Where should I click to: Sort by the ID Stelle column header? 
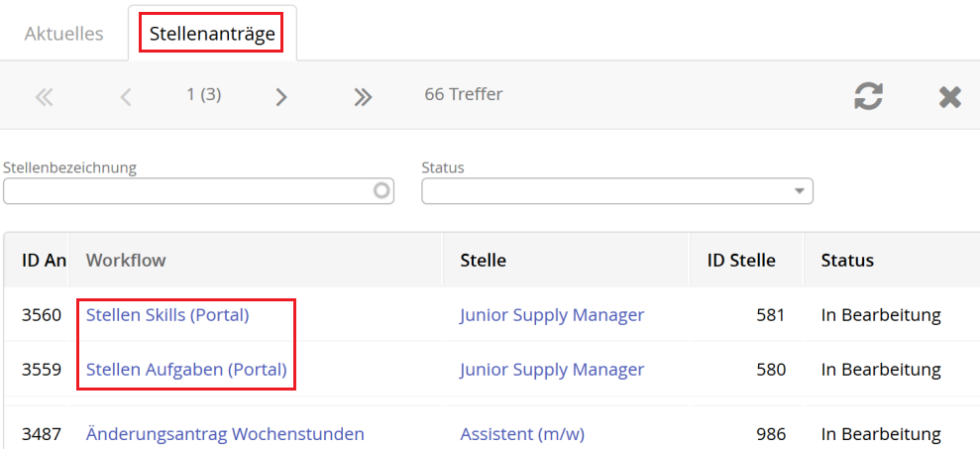pos(741,261)
